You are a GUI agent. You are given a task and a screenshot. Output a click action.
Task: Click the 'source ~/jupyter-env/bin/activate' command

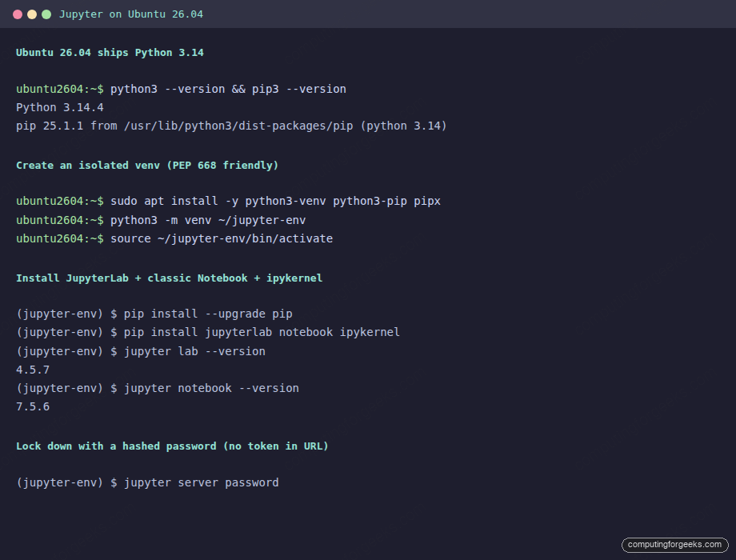click(x=222, y=238)
